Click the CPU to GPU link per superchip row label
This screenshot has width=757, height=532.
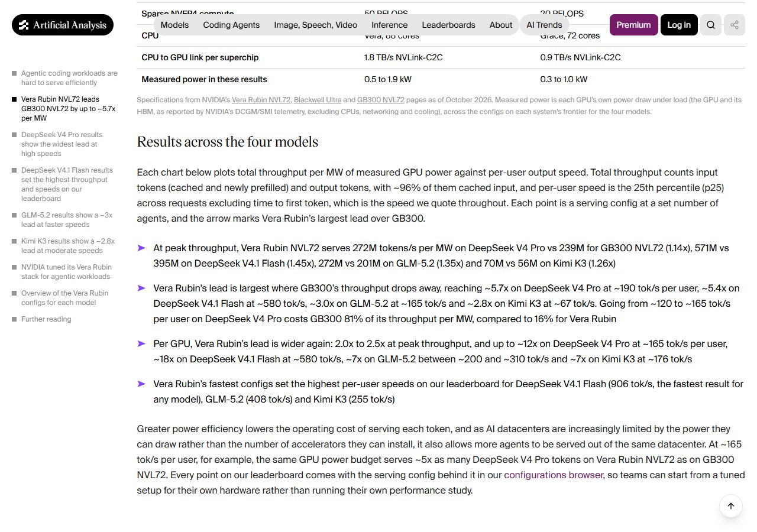200,57
